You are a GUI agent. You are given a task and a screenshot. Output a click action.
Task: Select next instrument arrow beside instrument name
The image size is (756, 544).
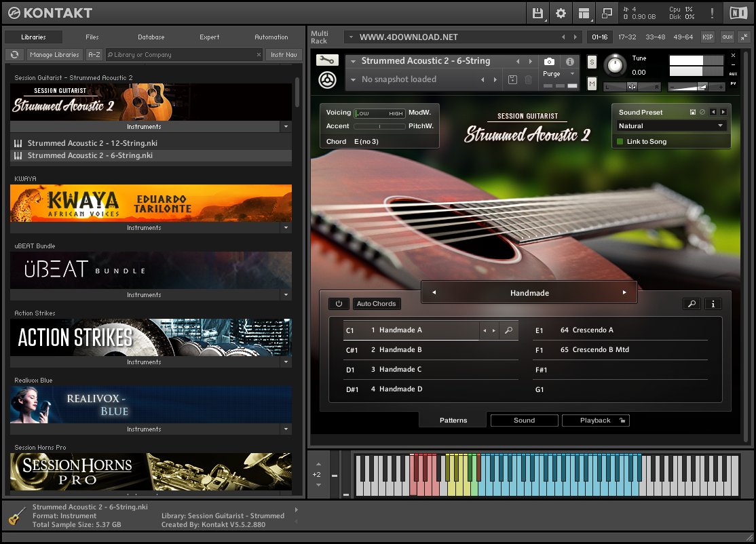pyautogui.click(x=531, y=61)
